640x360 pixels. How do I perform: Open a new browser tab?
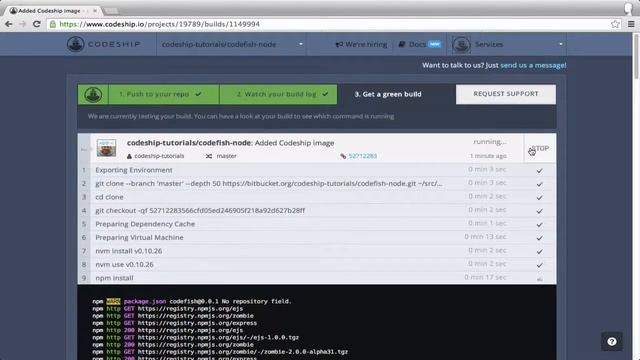click(x=111, y=11)
